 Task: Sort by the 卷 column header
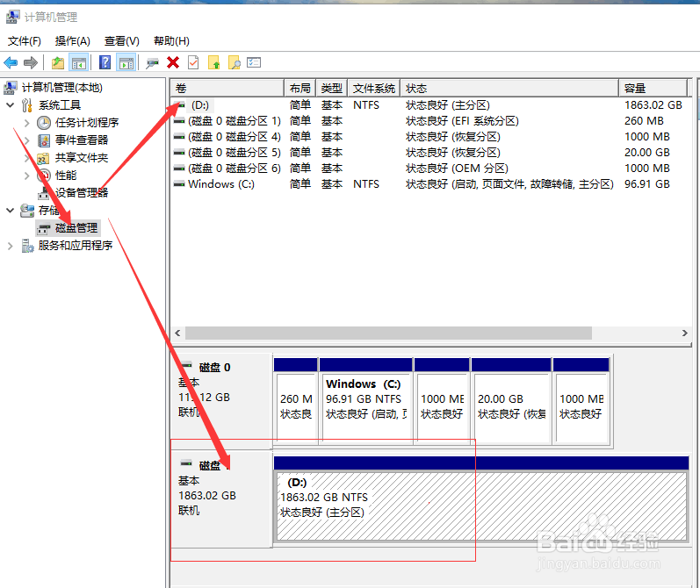click(x=227, y=89)
